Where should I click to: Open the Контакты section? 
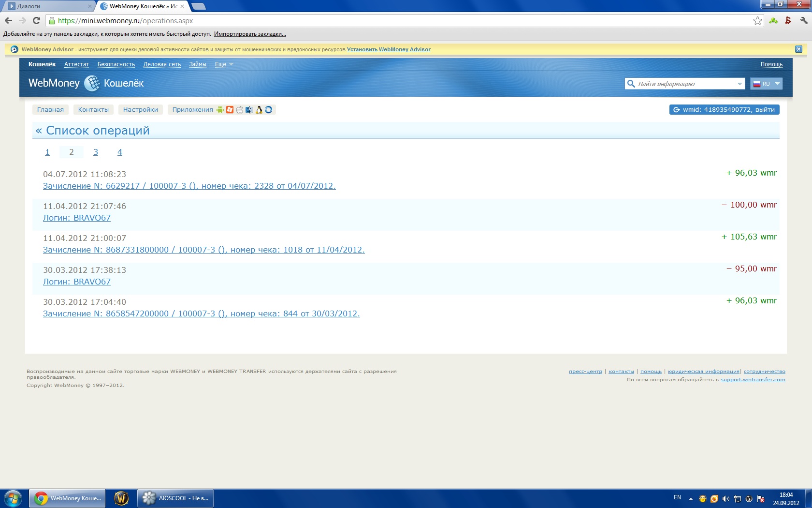(x=93, y=110)
